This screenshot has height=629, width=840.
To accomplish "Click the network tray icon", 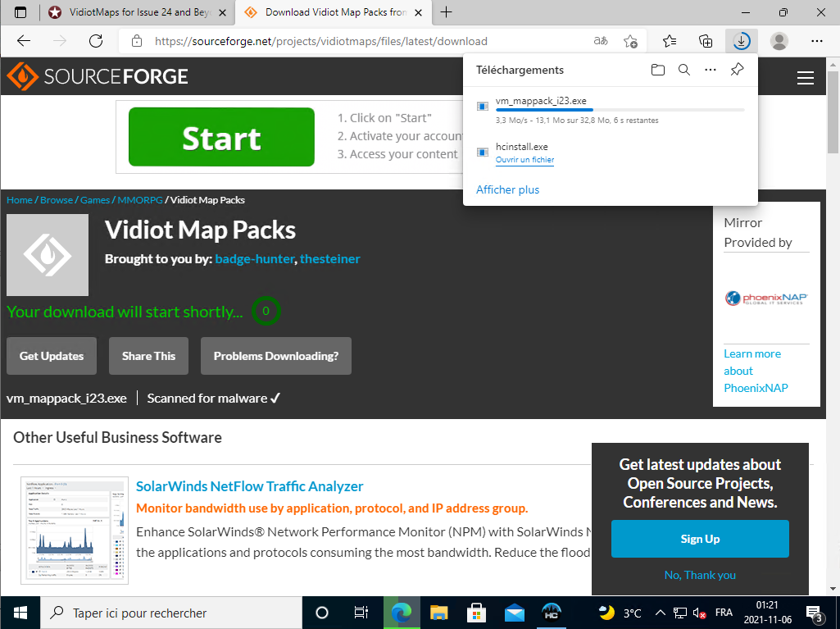I will (x=680, y=613).
